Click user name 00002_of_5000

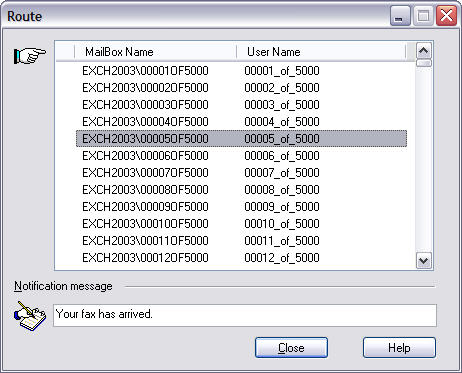[x=282, y=88]
